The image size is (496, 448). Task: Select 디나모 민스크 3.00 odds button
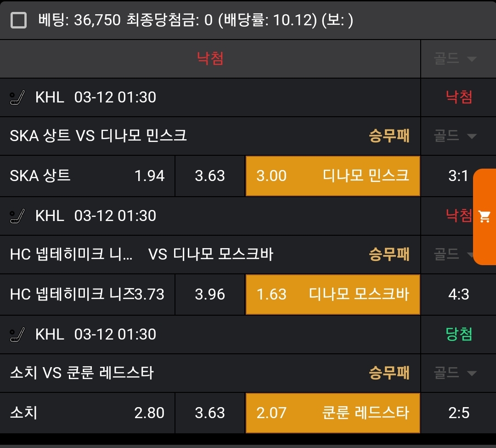click(333, 176)
